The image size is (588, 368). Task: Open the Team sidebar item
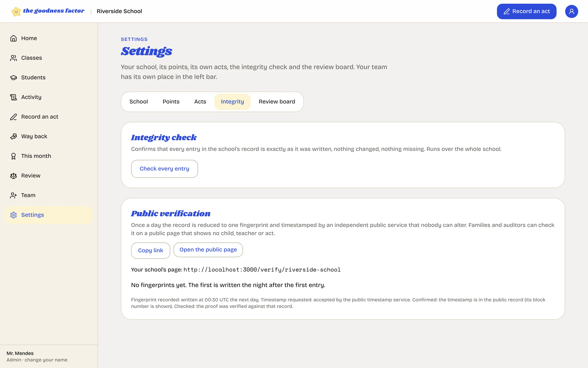49,195
